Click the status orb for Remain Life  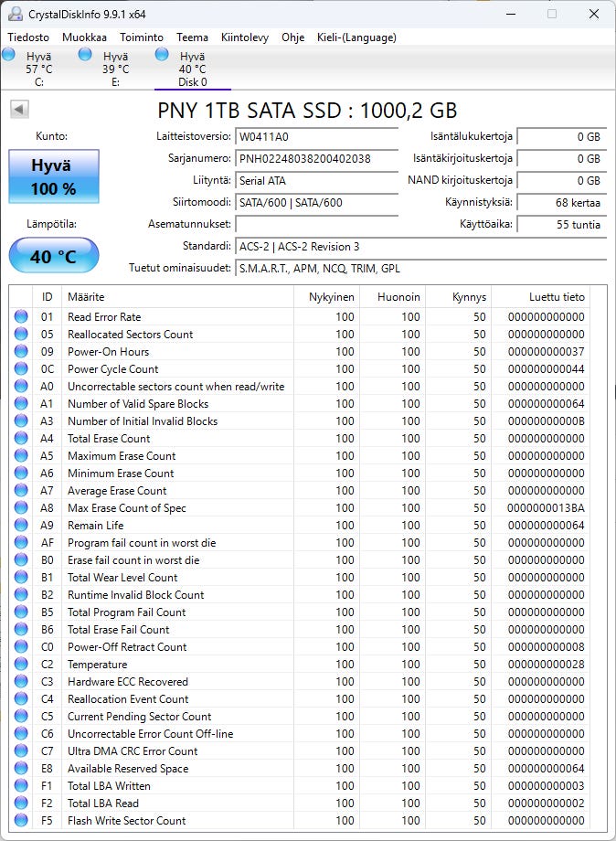click(x=21, y=525)
